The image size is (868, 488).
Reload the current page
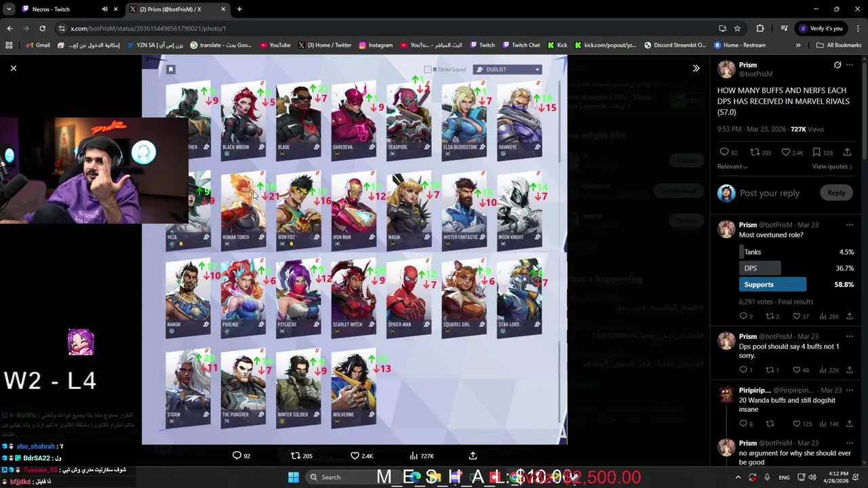click(x=42, y=28)
